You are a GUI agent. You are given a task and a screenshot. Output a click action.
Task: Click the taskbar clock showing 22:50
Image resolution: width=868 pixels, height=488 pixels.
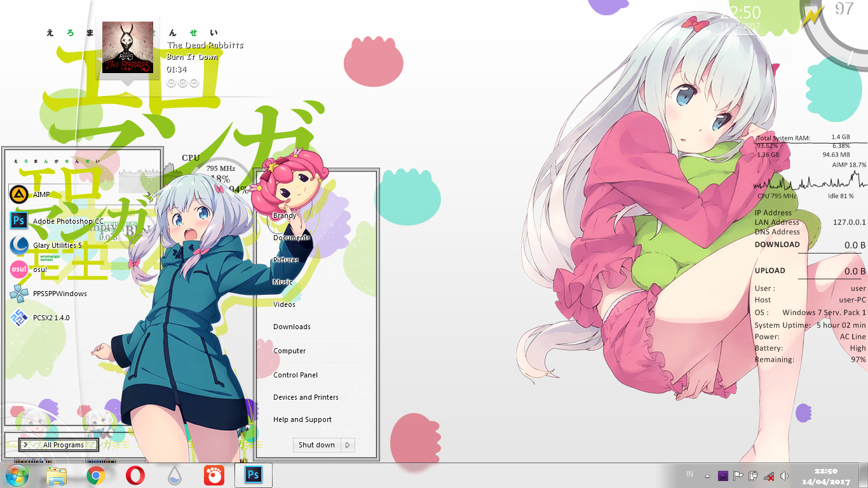tap(825, 476)
